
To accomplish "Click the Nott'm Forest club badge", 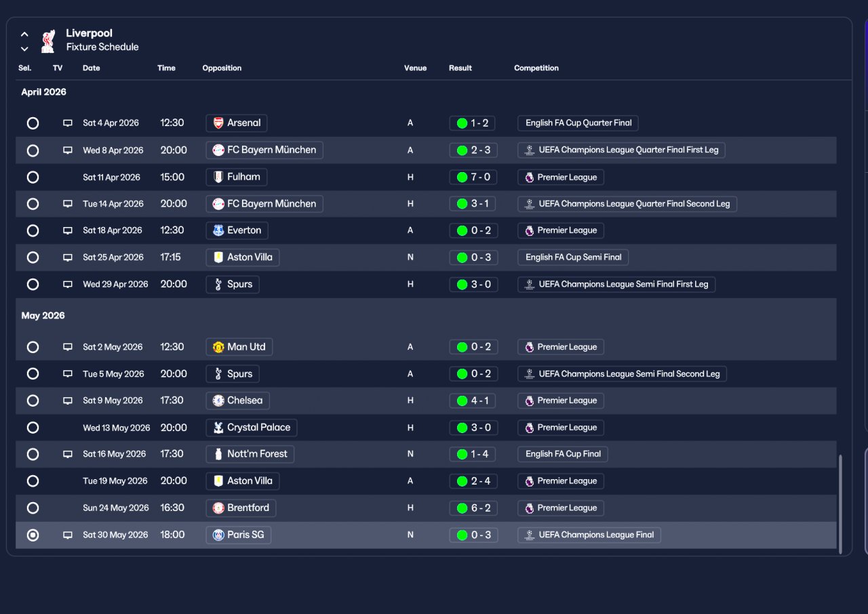I will click(218, 454).
